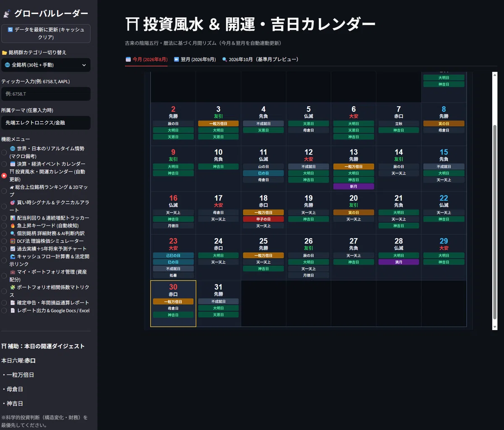
Task: Click the up arrow of the calendar scrollbar
Action: (x=494, y=74)
